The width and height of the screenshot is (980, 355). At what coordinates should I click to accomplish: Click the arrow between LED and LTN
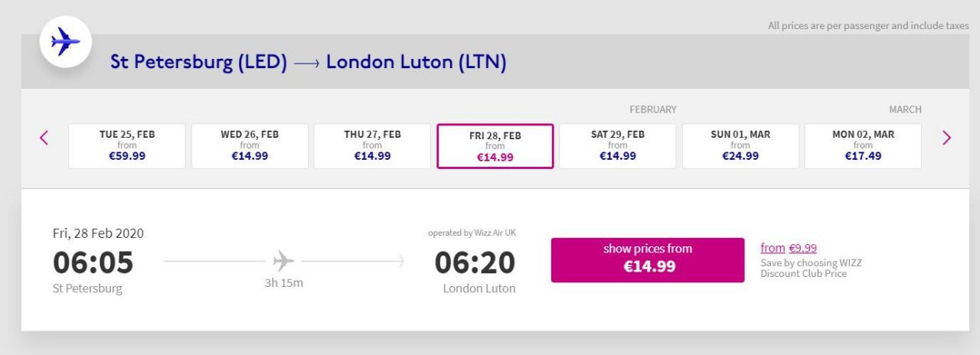pyautogui.click(x=306, y=63)
